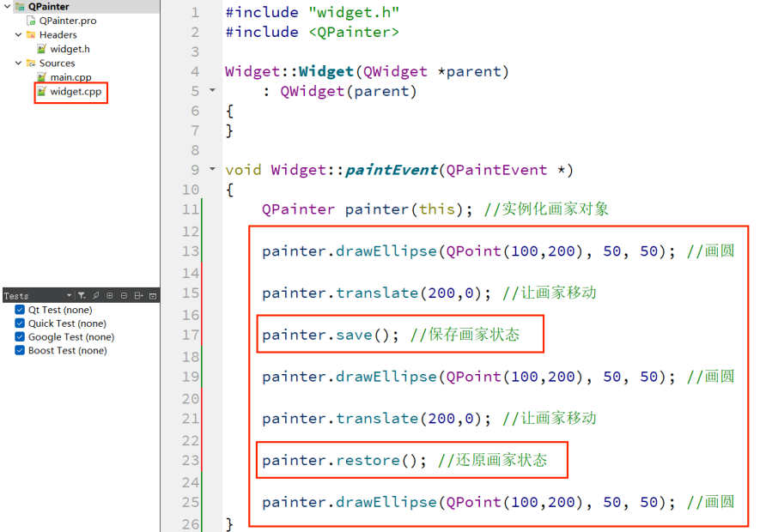Click the split panel icon in Tests toolbar
The height and width of the screenshot is (532, 766).
coord(139,296)
